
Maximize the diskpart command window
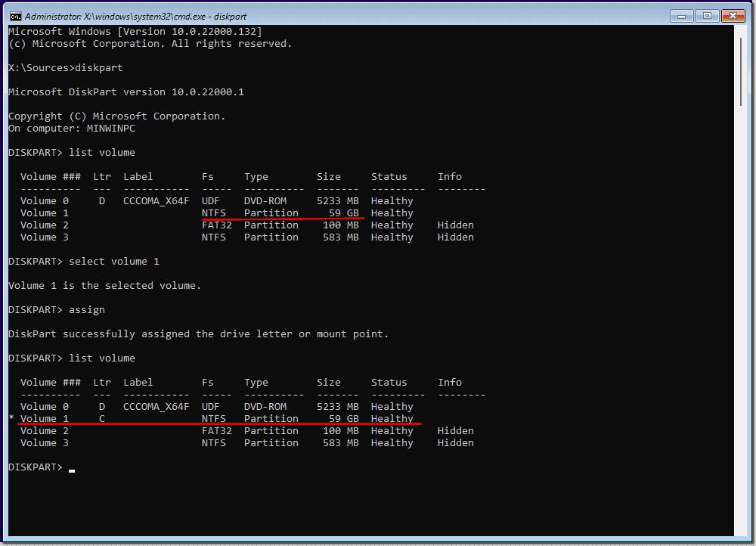[x=708, y=16]
